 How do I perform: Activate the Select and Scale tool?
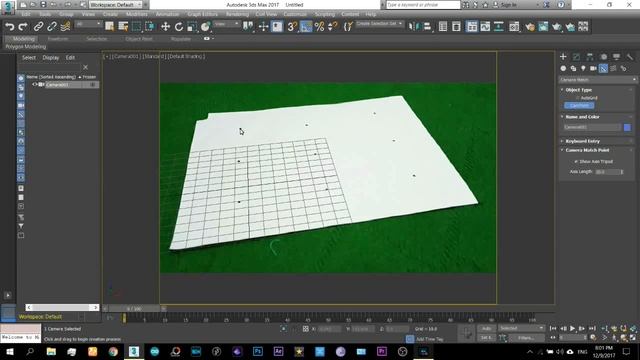click(x=192, y=27)
